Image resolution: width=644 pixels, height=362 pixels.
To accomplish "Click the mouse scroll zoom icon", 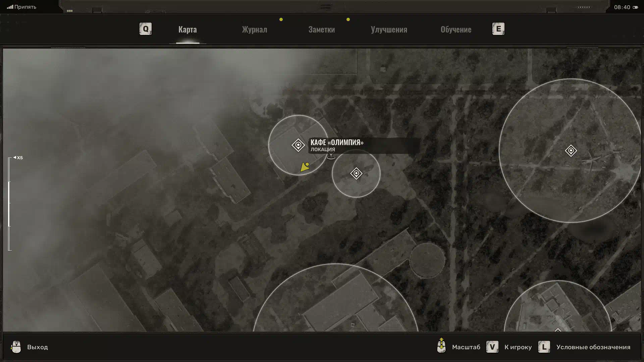I will pyautogui.click(x=441, y=346).
